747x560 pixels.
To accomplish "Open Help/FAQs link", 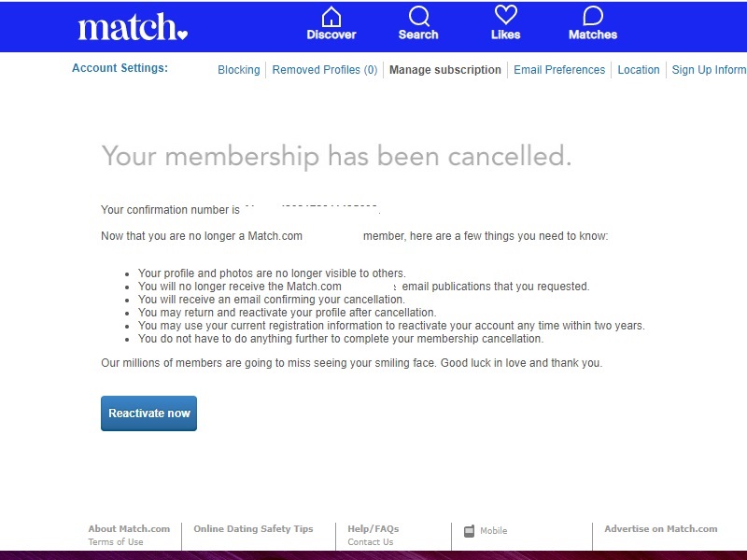I will [373, 528].
